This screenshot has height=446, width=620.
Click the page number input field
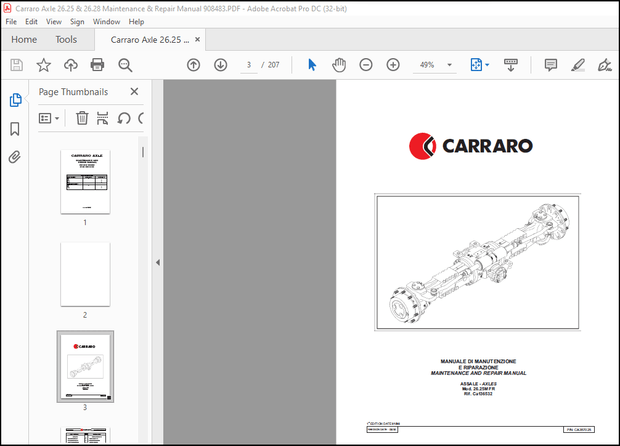(x=249, y=65)
